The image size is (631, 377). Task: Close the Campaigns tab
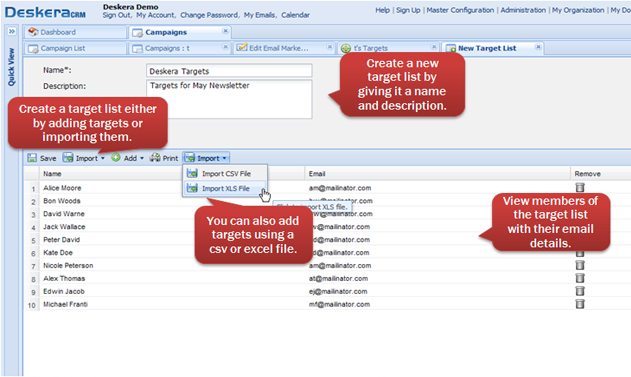coord(225,31)
